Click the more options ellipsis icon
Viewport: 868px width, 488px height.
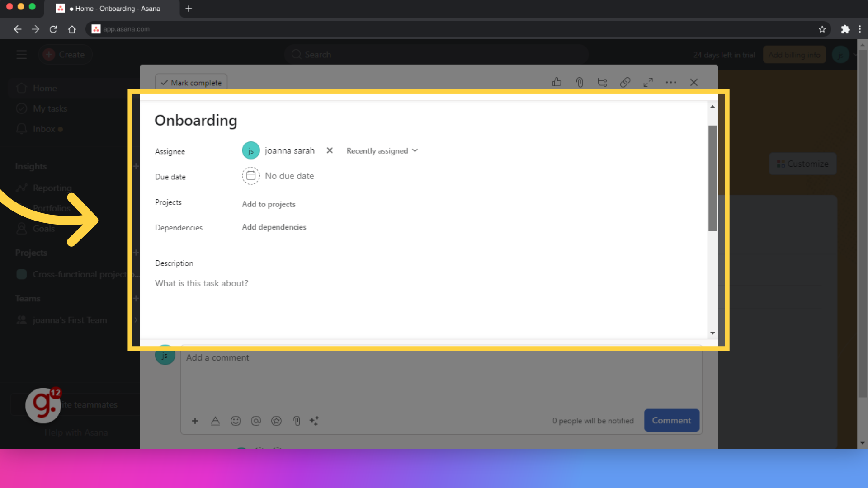(x=671, y=82)
